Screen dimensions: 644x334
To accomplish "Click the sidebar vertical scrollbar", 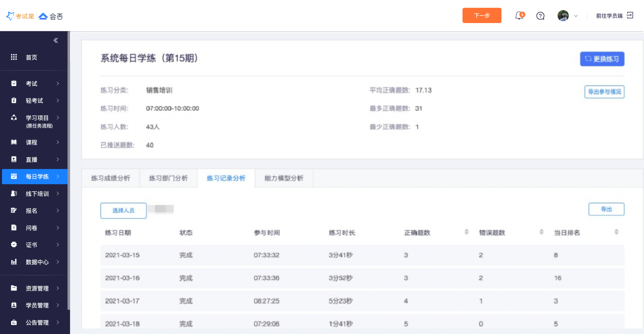I will coord(69,169).
